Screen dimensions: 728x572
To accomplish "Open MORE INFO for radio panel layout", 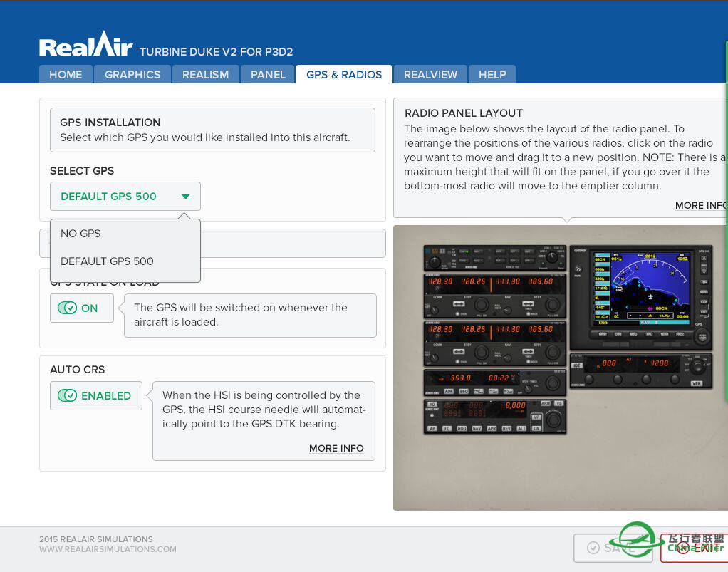I will click(x=700, y=205).
